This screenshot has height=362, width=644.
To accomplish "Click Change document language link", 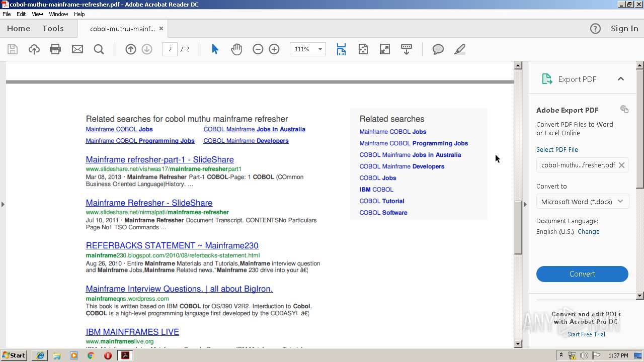I will 588,232.
